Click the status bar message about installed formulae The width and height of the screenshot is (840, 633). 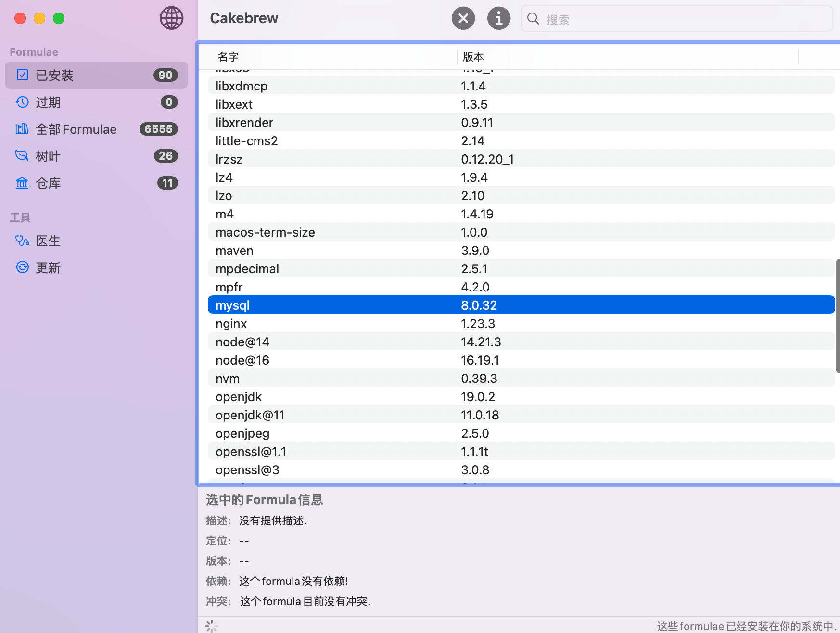coord(746,626)
